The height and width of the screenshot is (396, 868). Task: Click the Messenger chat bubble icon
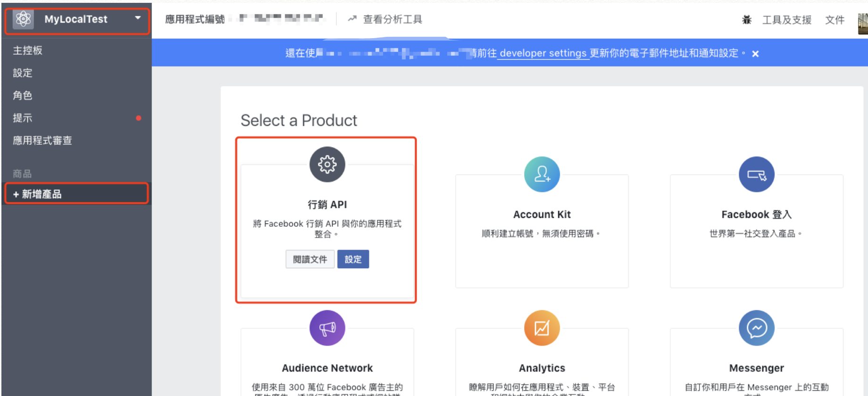coord(757,328)
